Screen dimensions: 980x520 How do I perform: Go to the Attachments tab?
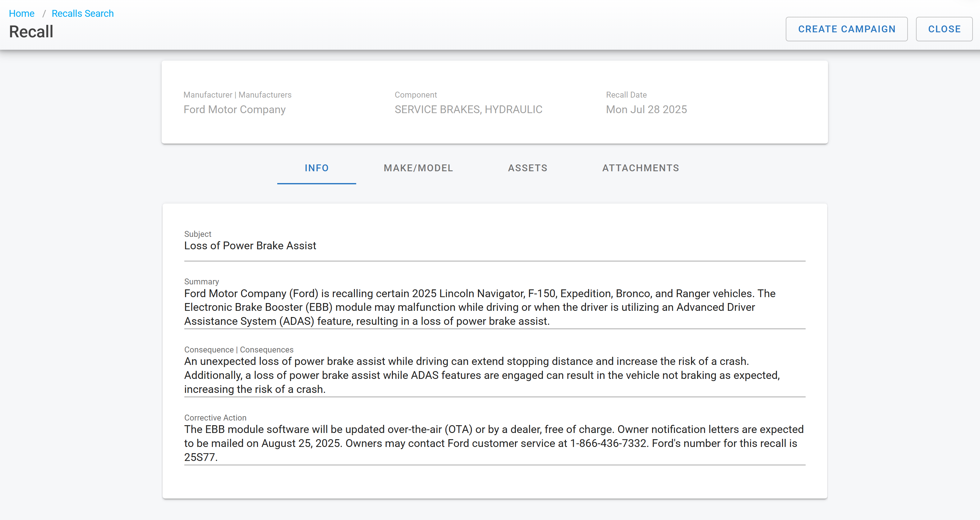(x=641, y=168)
